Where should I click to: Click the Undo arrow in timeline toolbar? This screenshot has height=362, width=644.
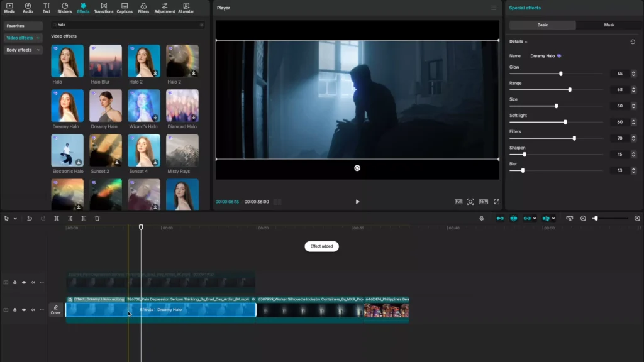pyautogui.click(x=29, y=218)
